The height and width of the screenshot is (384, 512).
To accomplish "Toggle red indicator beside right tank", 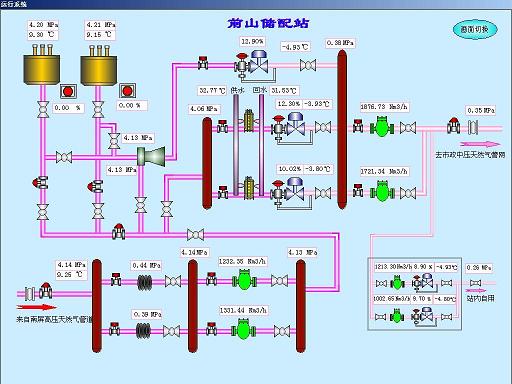I will (x=127, y=91).
